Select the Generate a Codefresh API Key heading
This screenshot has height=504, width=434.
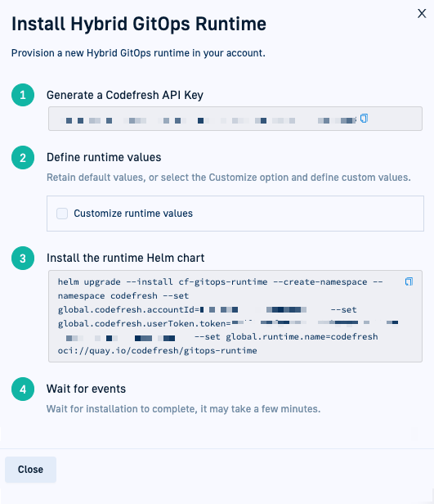click(125, 95)
